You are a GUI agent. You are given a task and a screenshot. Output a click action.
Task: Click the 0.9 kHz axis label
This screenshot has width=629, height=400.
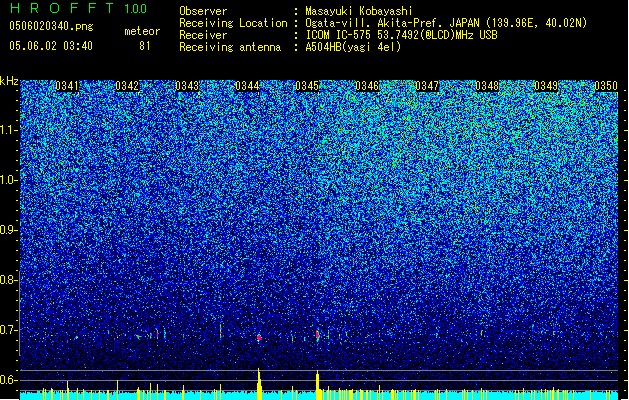[x=7, y=230]
